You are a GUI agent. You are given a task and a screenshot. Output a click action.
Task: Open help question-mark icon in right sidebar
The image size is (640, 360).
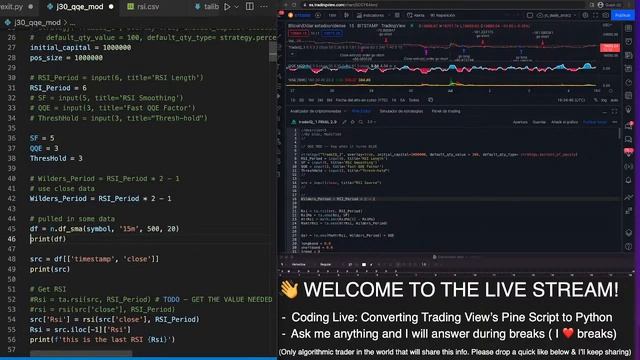pyautogui.click(x=629, y=247)
